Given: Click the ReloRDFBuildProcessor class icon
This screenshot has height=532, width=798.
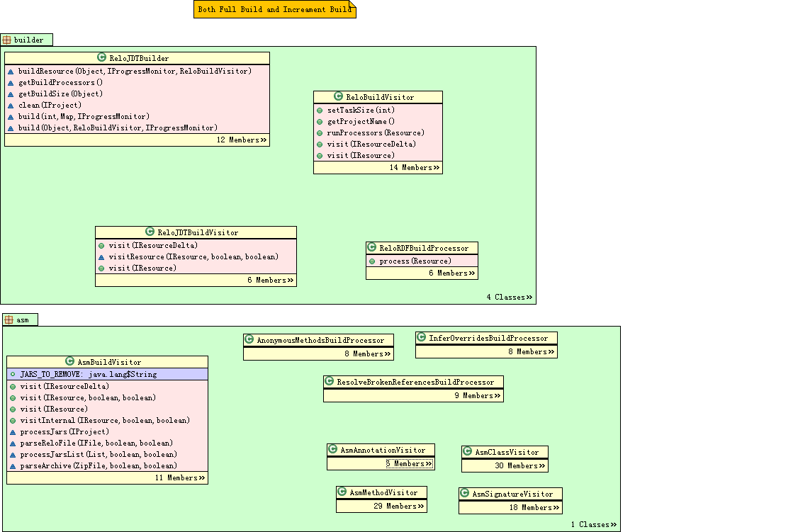Looking at the screenshot, I should [371, 247].
